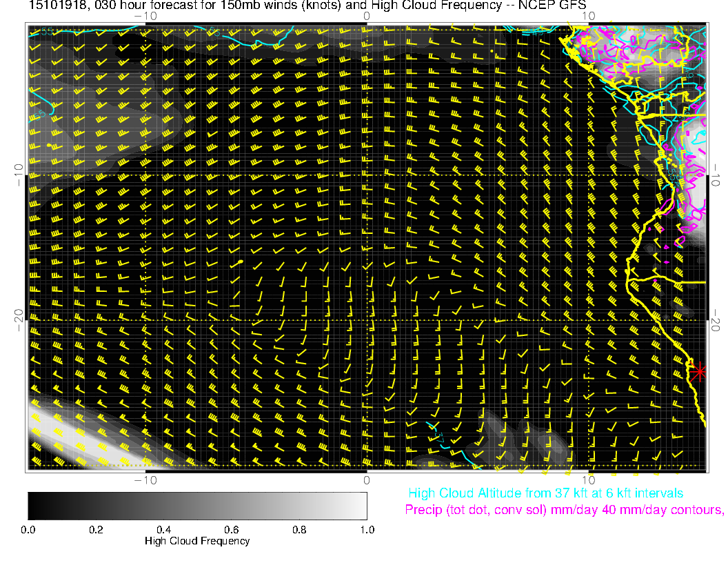
Task: Click the colorbar tick label 1.0
Action: pos(367,530)
